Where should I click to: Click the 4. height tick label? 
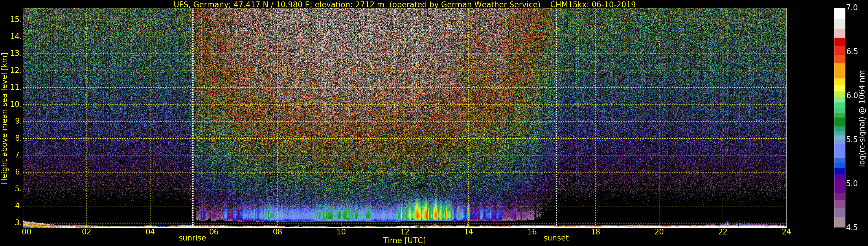18,206
